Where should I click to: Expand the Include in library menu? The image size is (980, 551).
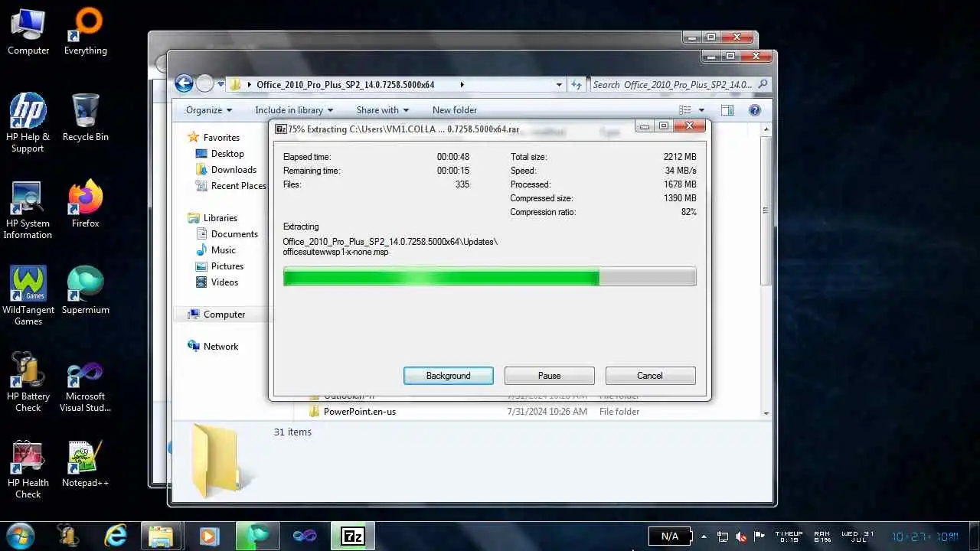pos(294,110)
